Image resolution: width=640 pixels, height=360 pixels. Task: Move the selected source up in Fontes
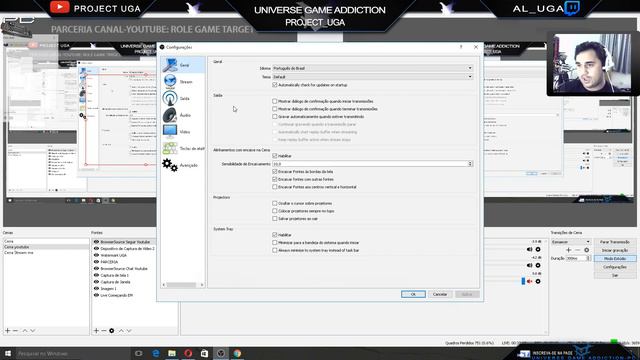[x=121, y=331]
